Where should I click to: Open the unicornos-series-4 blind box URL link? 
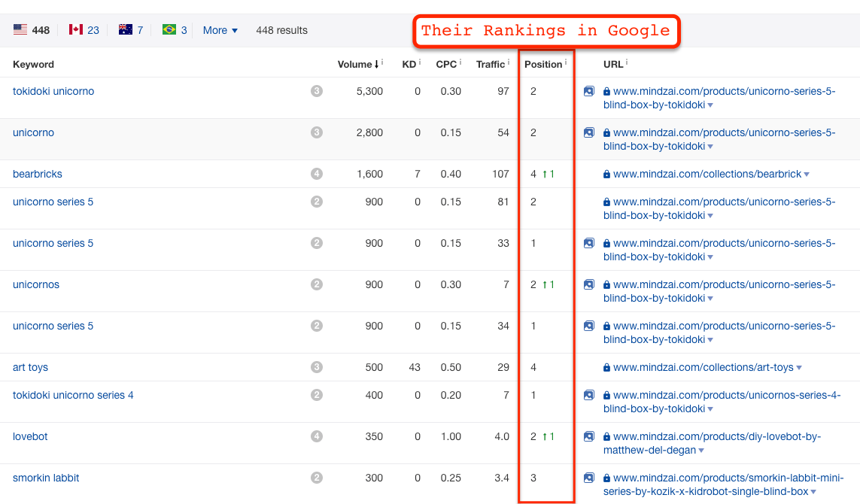click(722, 402)
